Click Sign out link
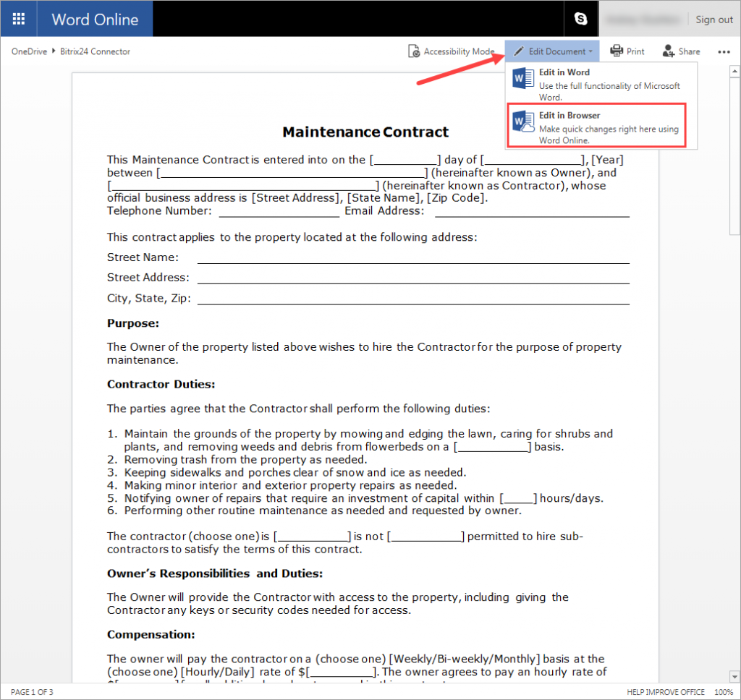Screen dimensions: 741x700 pyautogui.click(x=714, y=20)
